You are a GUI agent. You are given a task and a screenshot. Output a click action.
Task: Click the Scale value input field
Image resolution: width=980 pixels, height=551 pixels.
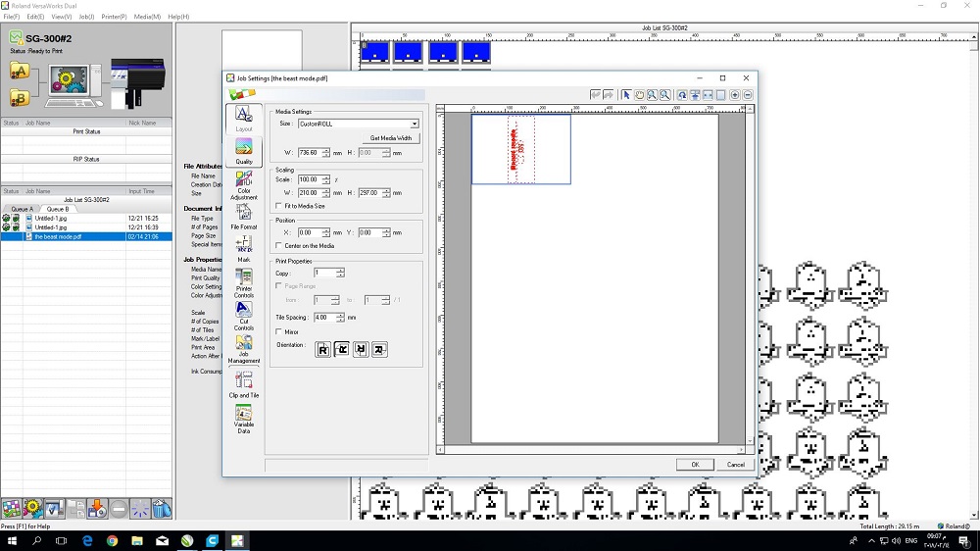(310, 179)
